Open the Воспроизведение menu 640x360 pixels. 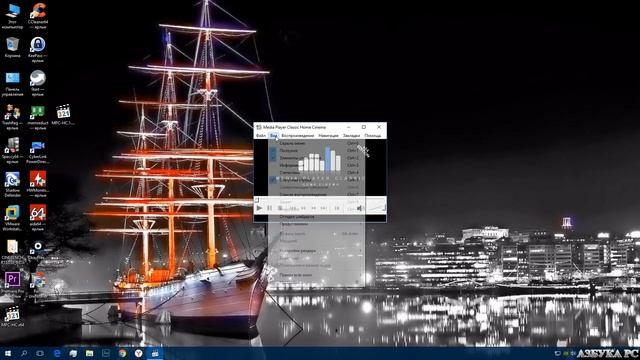[x=298, y=136]
